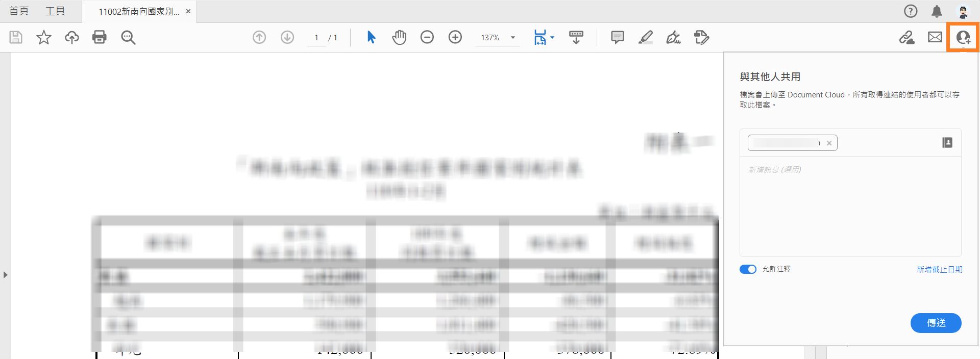The image size is (980, 359).
Task: Switch to the 首頁 tab
Action: (x=19, y=11)
